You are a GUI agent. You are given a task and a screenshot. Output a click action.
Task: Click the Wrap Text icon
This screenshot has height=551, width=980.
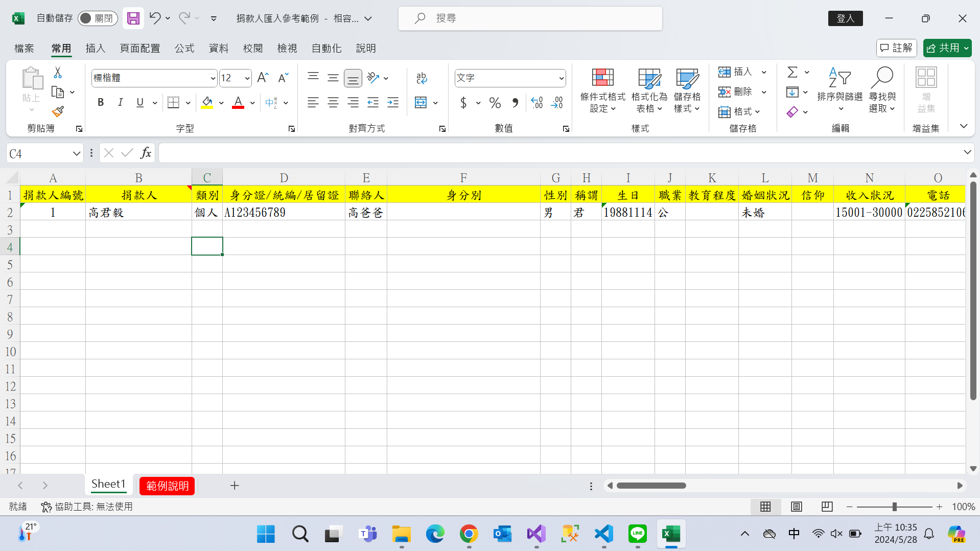tap(421, 78)
